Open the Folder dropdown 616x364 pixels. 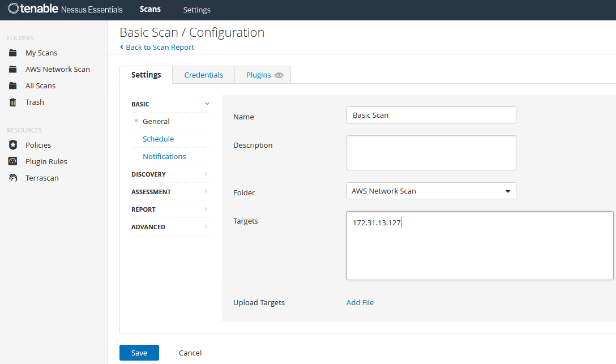pos(431,191)
